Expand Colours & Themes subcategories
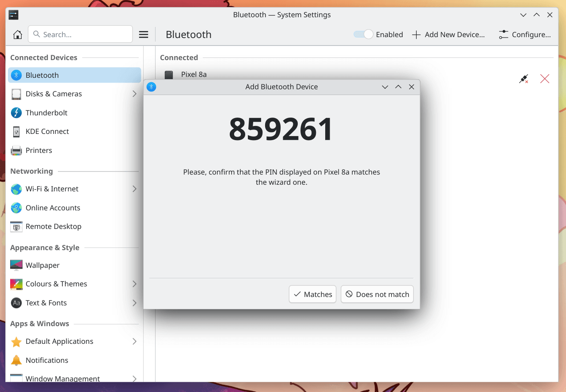 point(135,284)
